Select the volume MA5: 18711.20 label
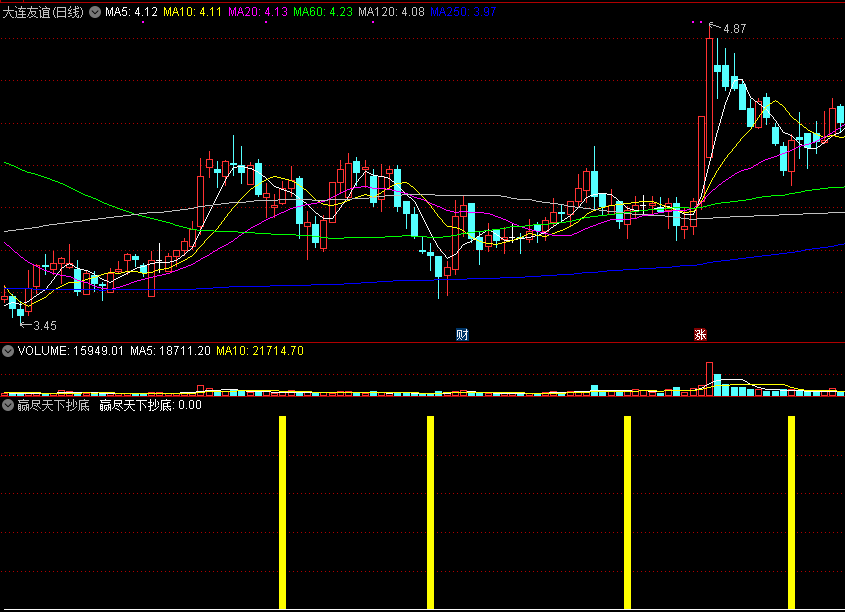Screen dimensions: 845x612 (x=170, y=351)
